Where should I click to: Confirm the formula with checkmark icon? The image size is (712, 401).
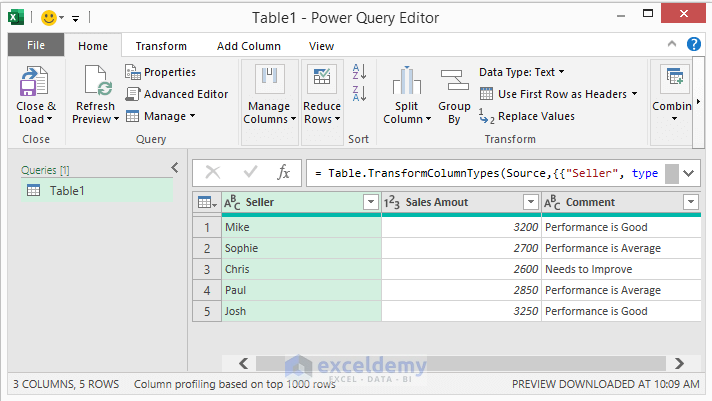[x=250, y=172]
